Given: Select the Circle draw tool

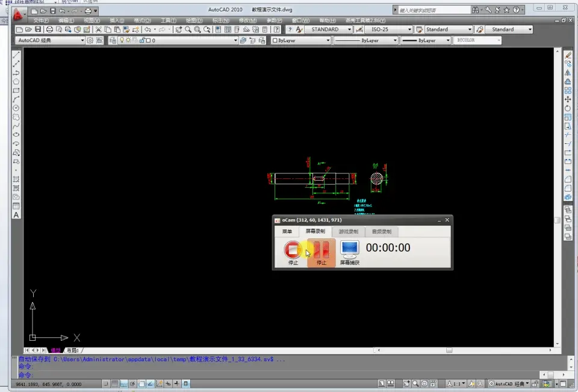Looking at the screenshot, I should (x=16, y=108).
